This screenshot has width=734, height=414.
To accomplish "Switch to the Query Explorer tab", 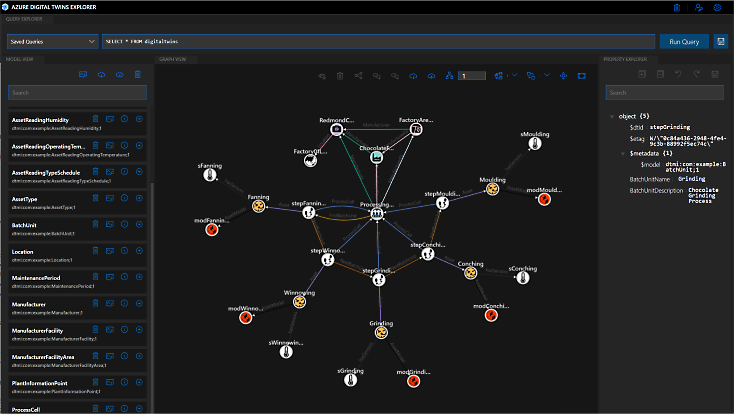I will click(x=26, y=20).
